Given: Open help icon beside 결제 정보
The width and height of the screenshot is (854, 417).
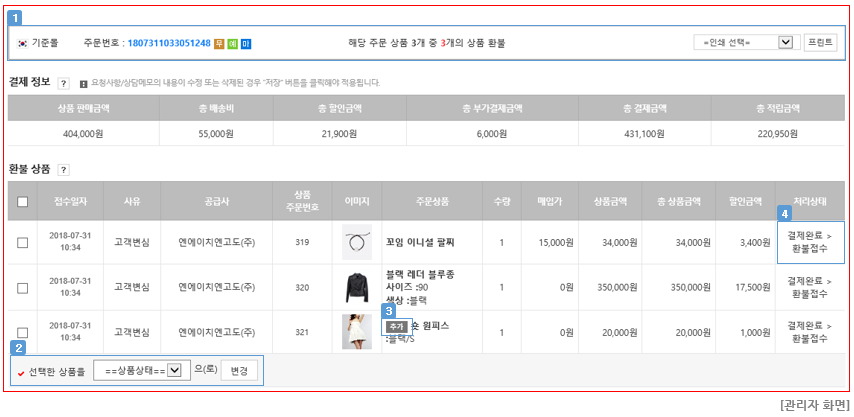Looking at the screenshot, I should [x=63, y=83].
